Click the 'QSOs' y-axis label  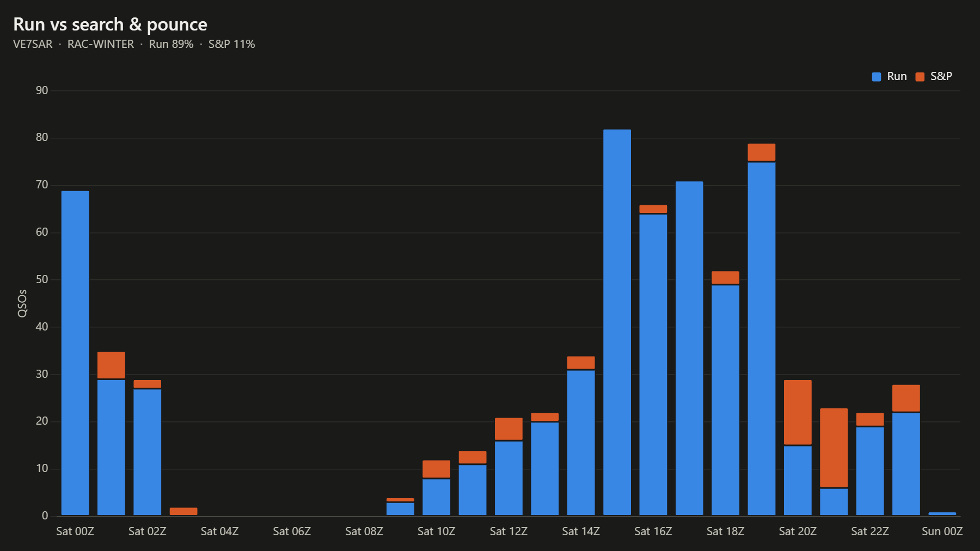22,303
